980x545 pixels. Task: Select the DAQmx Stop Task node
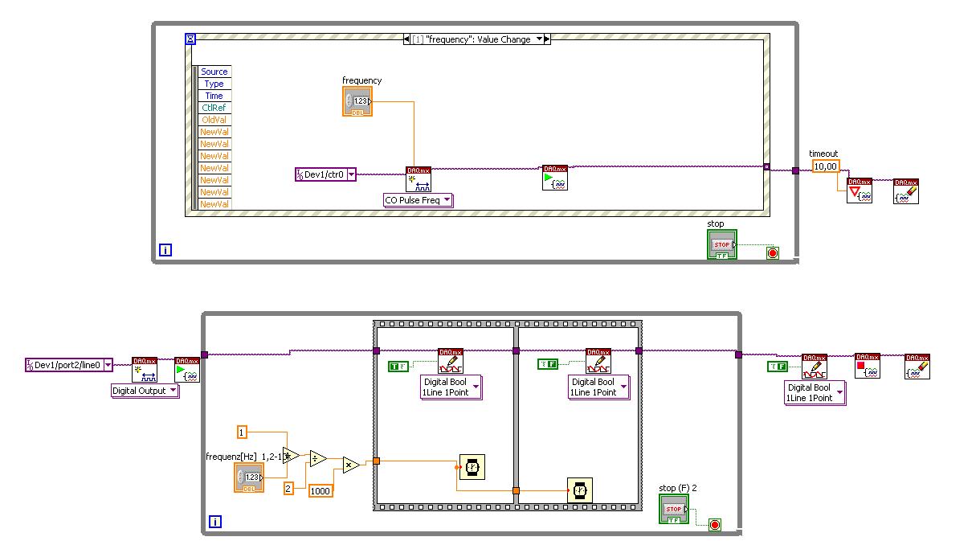868,366
